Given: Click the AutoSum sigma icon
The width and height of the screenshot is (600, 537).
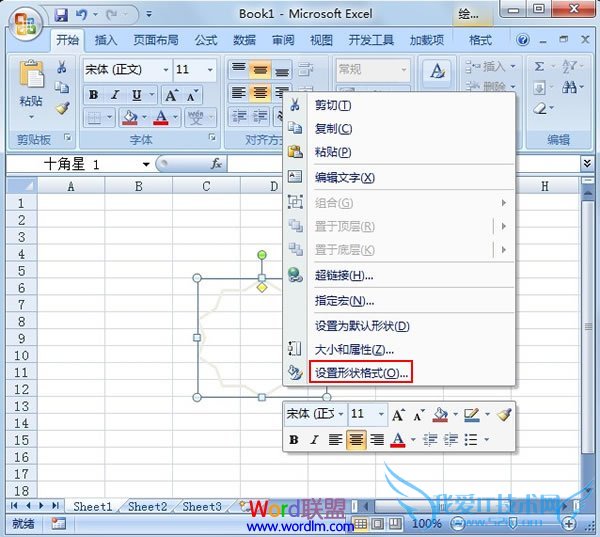Looking at the screenshot, I should point(539,67).
